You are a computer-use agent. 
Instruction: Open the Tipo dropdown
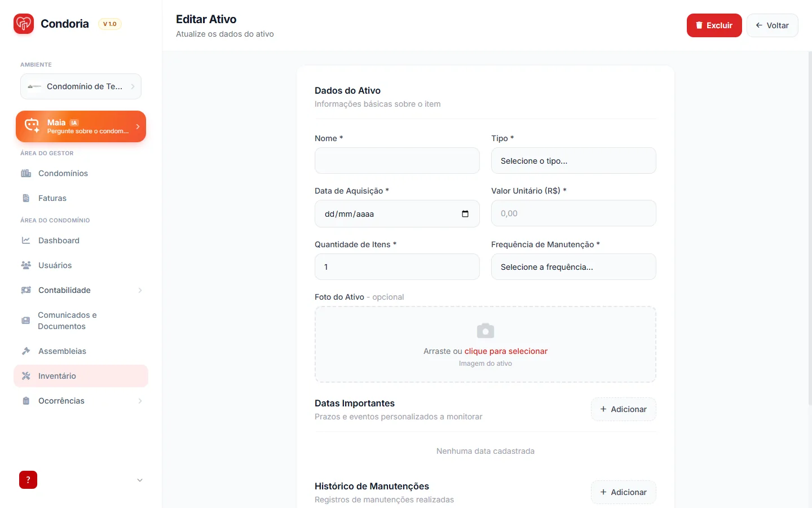click(x=573, y=161)
